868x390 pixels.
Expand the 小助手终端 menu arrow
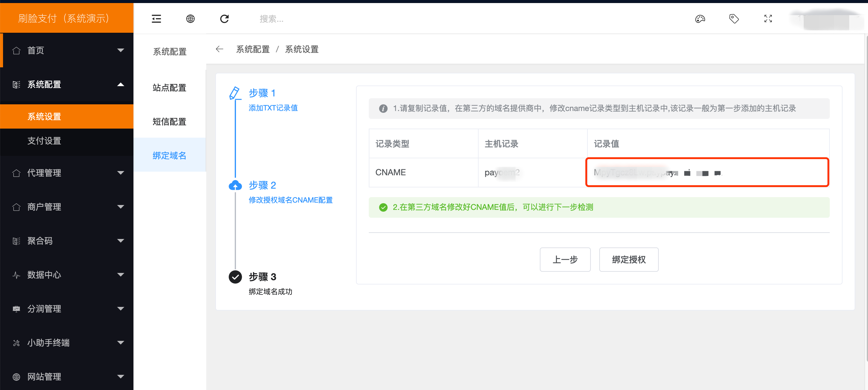[x=120, y=343]
